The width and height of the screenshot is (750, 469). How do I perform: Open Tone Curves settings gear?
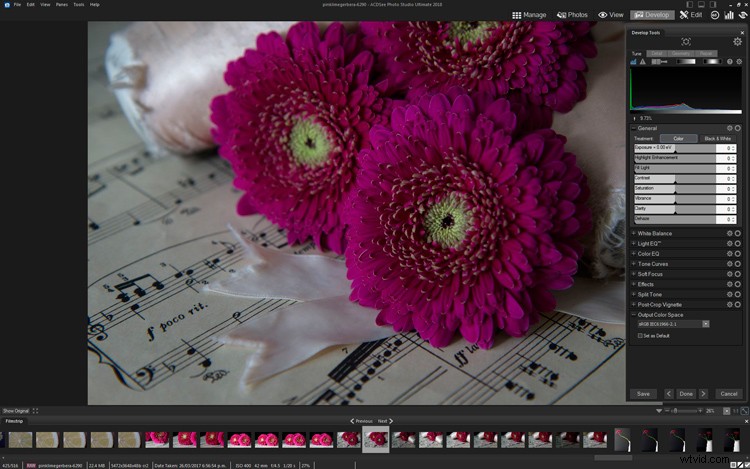coord(729,264)
